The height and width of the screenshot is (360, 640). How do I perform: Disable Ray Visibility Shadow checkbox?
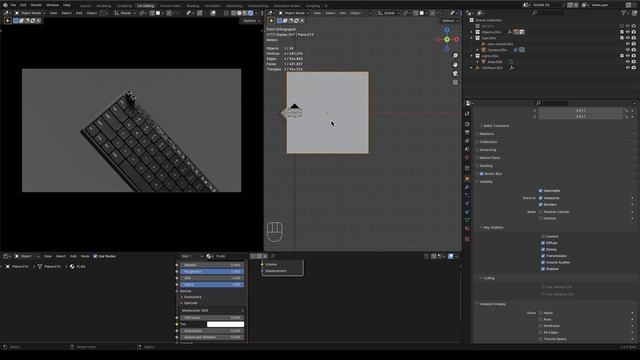(543, 269)
